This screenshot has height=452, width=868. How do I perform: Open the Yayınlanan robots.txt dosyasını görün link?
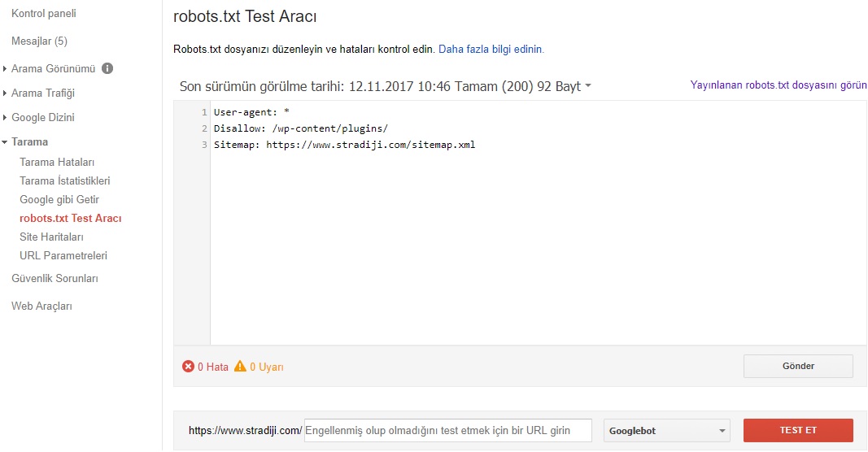point(779,85)
